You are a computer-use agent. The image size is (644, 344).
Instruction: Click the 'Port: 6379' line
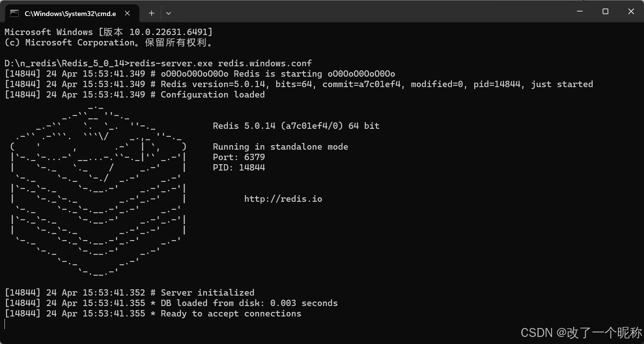point(239,157)
